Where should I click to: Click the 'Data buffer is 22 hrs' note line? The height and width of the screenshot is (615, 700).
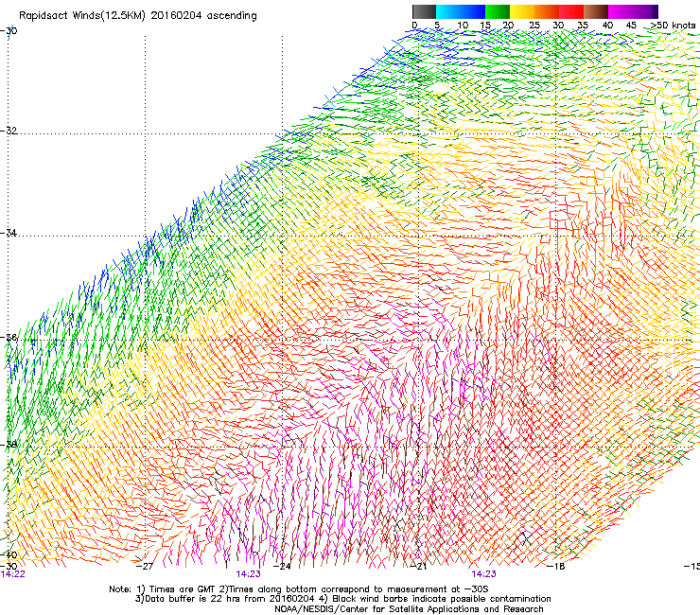point(342,599)
